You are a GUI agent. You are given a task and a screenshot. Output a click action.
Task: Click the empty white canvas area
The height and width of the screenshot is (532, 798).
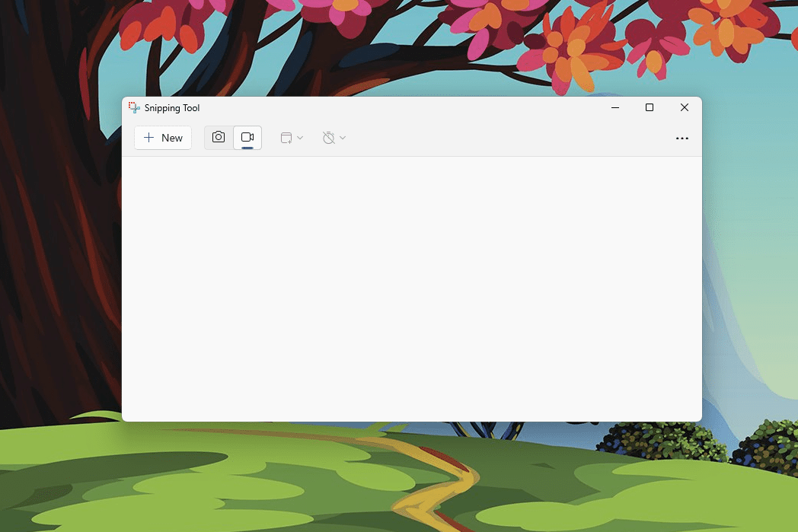tap(411, 289)
